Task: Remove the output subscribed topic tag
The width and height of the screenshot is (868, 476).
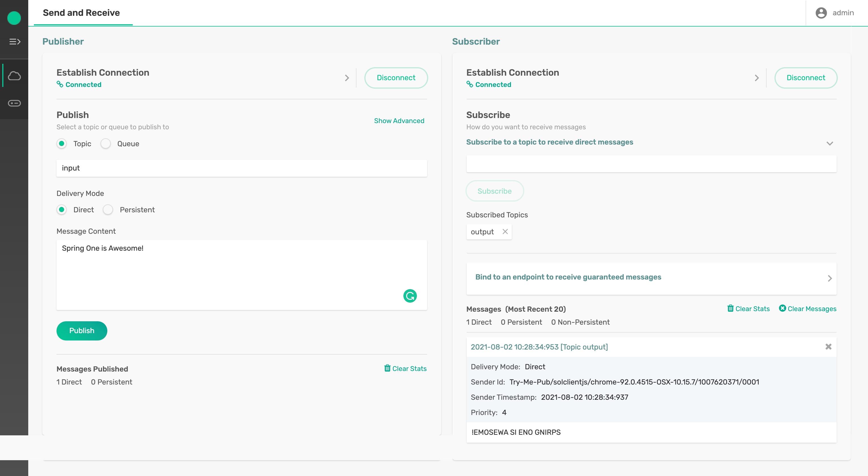Action: coord(505,232)
